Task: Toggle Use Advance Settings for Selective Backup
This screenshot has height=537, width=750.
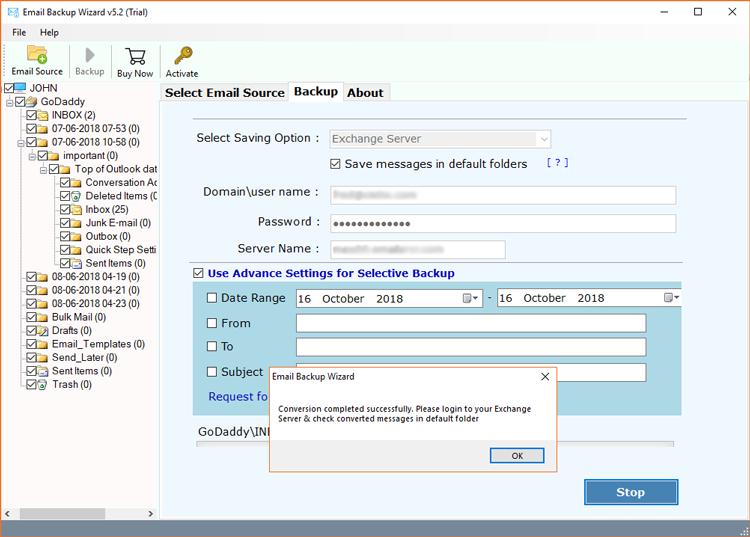Action: 199,273
